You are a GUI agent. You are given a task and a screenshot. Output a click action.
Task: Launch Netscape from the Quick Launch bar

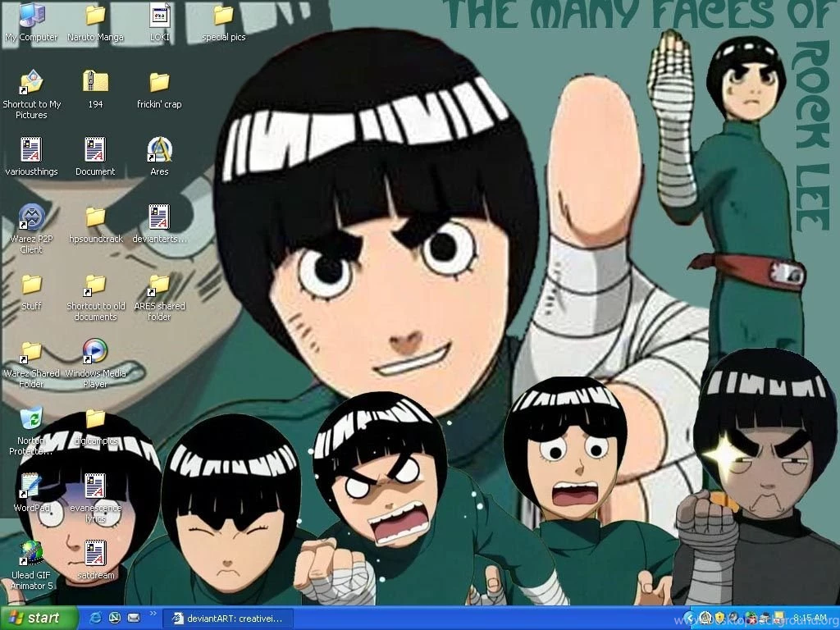[x=114, y=619]
